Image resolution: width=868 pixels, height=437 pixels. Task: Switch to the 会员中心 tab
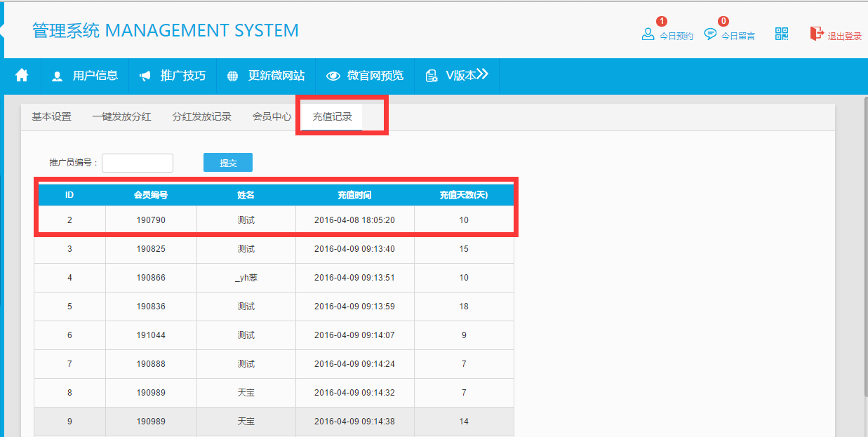[272, 117]
